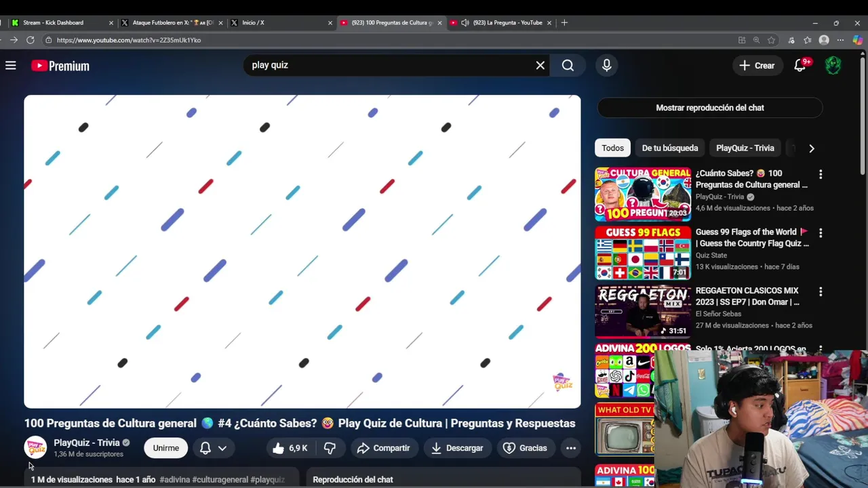The height and width of the screenshot is (488, 868).
Task: Open the YouTube guide hamburger menu
Action: coord(11,66)
